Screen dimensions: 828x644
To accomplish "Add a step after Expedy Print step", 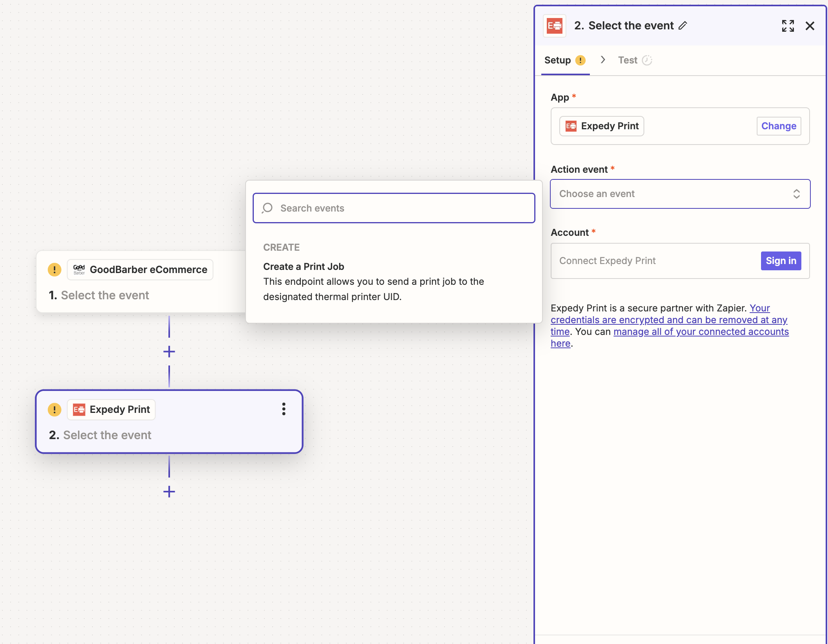I will 169,492.
